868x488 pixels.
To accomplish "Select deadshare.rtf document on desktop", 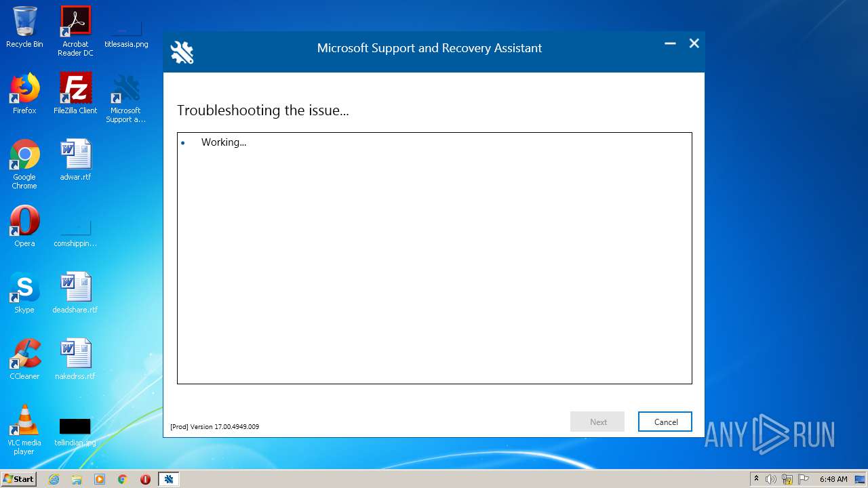I will 75,293.
